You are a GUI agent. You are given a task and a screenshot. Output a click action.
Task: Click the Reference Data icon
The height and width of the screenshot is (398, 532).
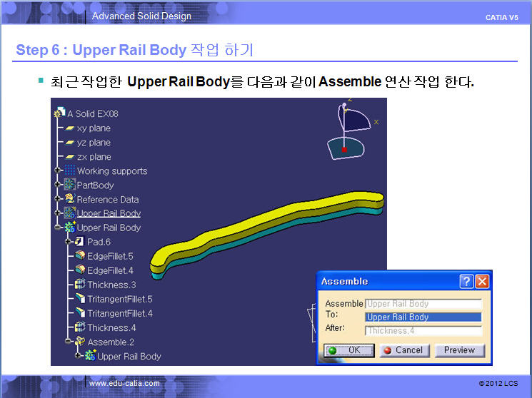[x=70, y=199]
